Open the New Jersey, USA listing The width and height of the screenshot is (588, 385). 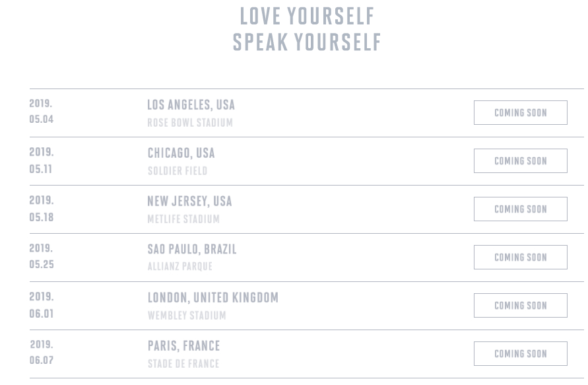pyautogui.click(x=190, y=201)
